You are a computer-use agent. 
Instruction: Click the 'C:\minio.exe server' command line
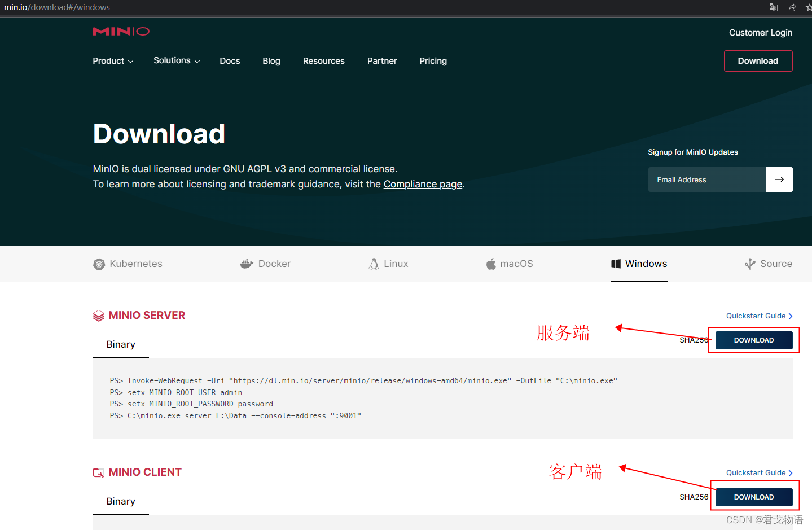235,416
